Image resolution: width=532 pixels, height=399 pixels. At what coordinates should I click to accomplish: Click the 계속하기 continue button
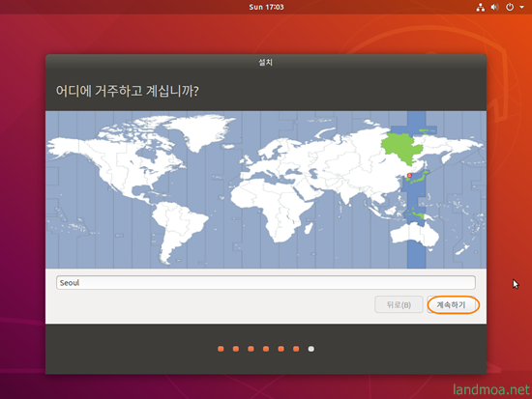click(x=452, y=304)
